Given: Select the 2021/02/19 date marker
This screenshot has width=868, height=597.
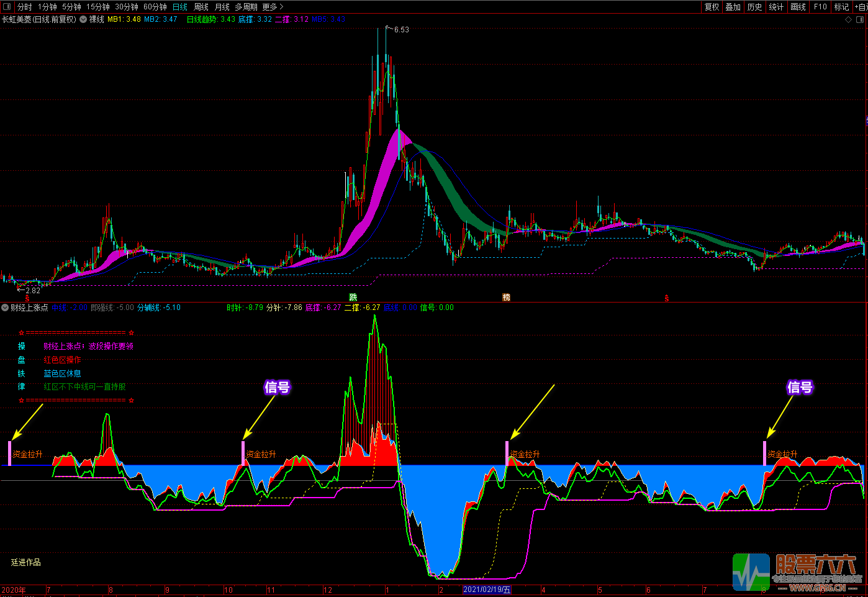Looking at the screenshot, I should coord(487,590).
